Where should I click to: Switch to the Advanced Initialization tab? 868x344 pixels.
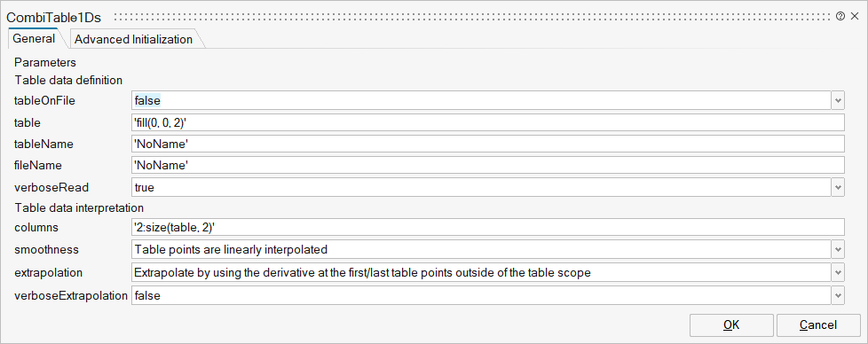click(133, 39)
